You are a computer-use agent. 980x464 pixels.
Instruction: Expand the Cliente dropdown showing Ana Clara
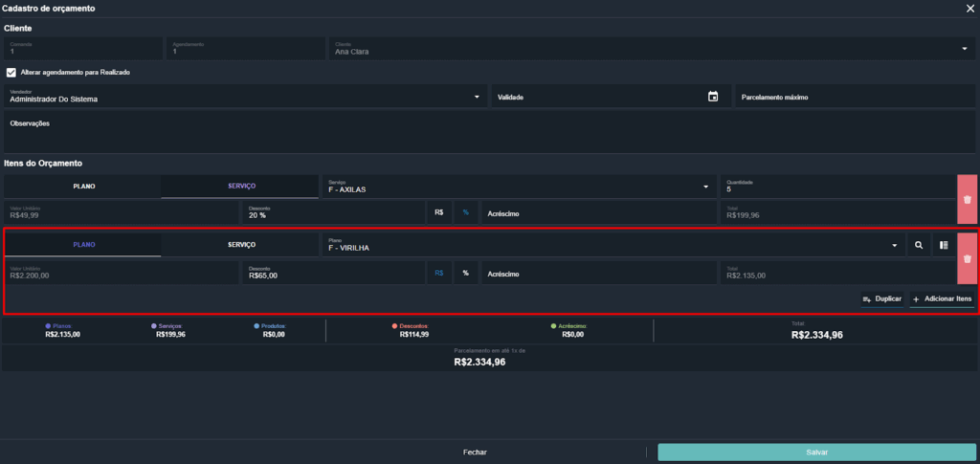coord(964,48)
